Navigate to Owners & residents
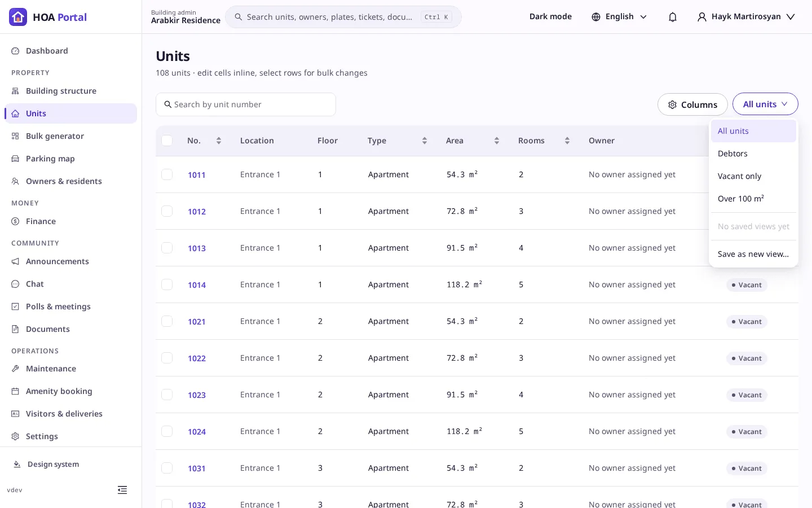The width and height of the screenshot is (812, 508). pyautogui.click(x=70, y=181)
